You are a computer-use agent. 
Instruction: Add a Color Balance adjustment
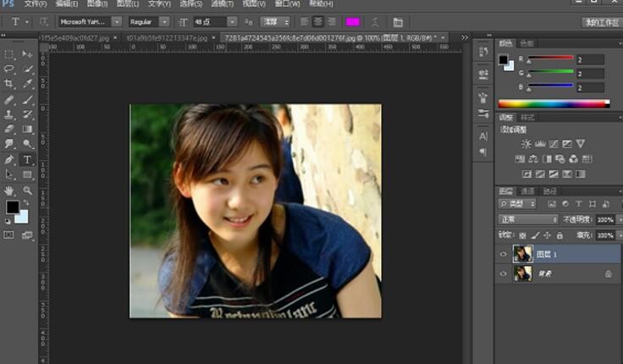(533, 159)
